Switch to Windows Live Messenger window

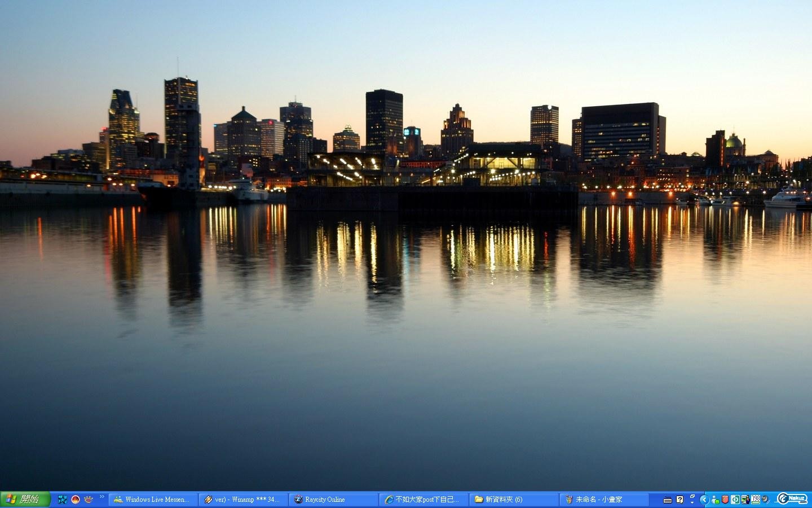[x=152, y=500]
